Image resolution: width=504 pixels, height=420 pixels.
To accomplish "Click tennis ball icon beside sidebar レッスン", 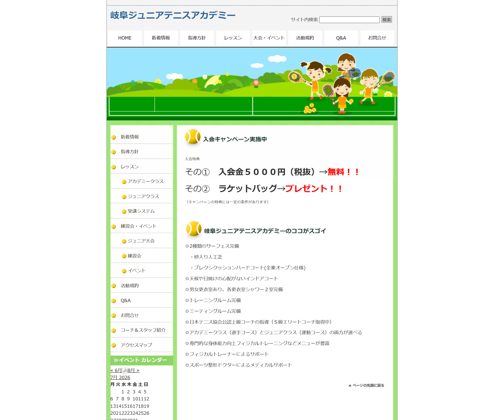I will (114, 167).
